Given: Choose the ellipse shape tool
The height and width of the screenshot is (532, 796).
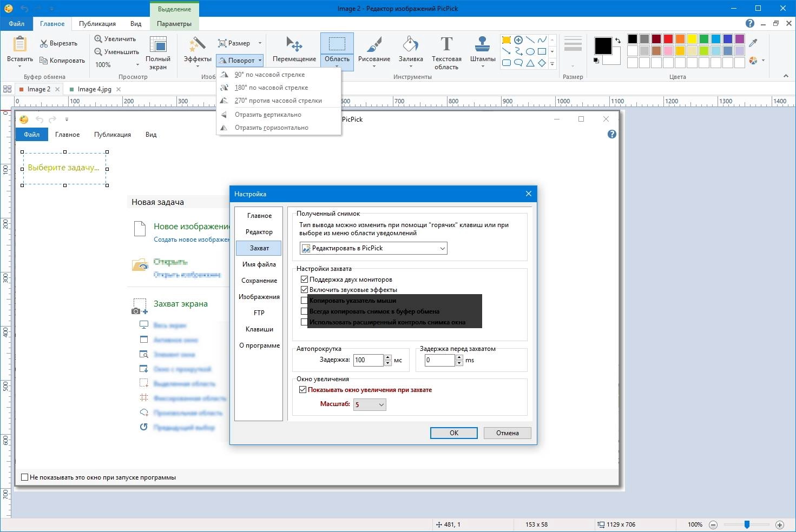Looking at the screenshot, I should point(530,51).
